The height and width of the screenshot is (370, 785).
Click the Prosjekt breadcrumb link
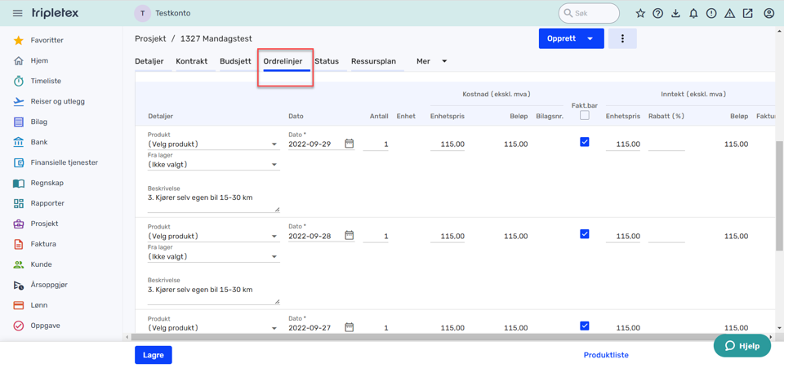149,39
